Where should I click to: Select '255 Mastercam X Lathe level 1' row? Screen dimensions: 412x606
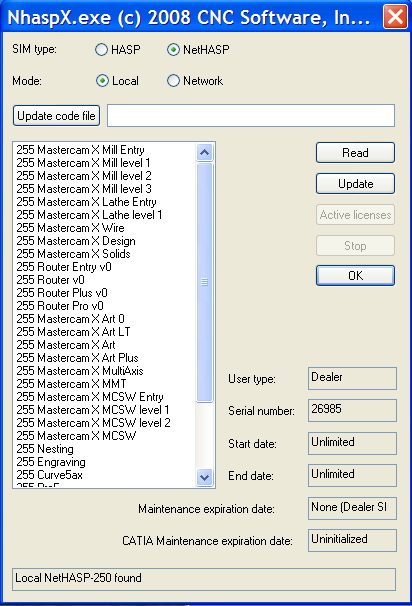[x=104, y=215]
